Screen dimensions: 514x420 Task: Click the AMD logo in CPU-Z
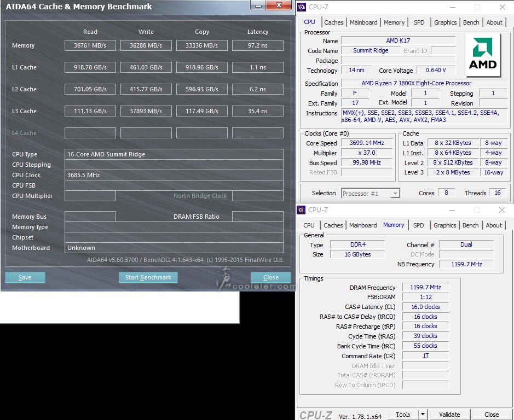tap(483, 54)
